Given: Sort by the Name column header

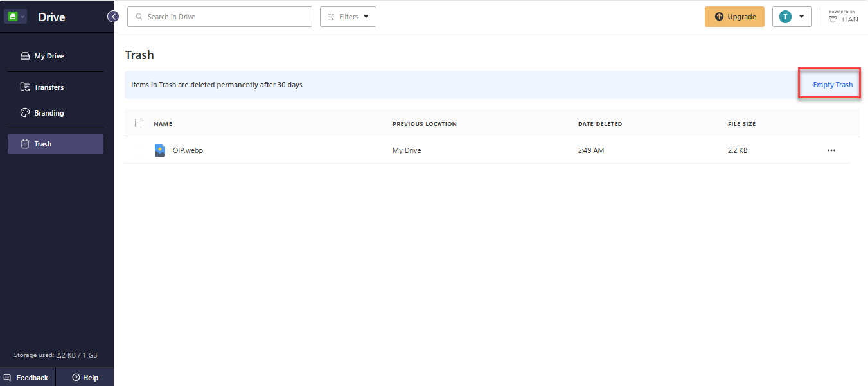Looking at the screenshot, I should [x=163, y=124].
